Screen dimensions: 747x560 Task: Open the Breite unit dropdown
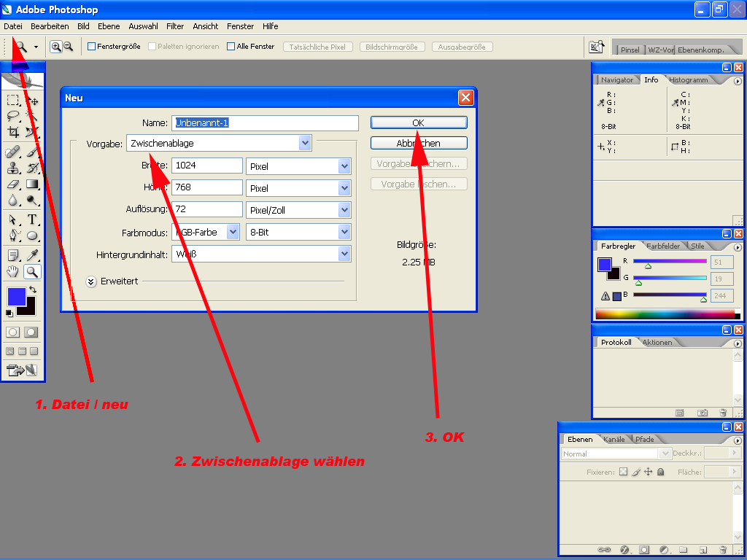coord(298,166)
